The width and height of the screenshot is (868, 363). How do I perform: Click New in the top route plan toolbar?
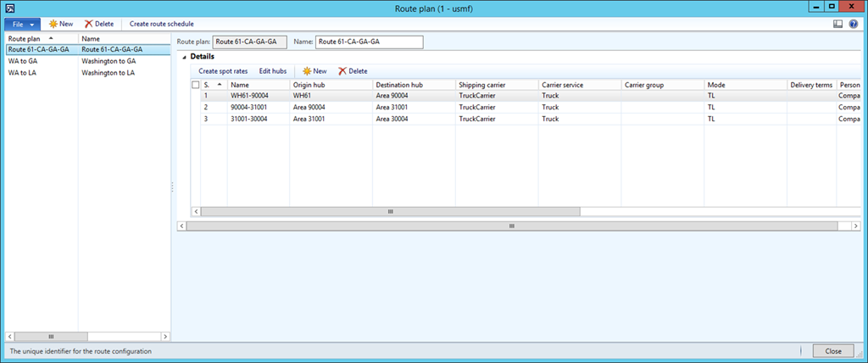click(x=59, y=24)
